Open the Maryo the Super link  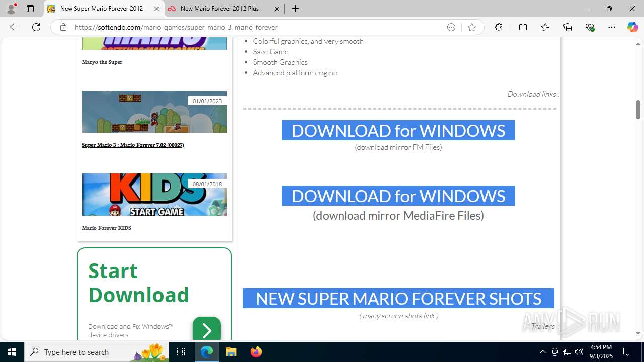102,62
